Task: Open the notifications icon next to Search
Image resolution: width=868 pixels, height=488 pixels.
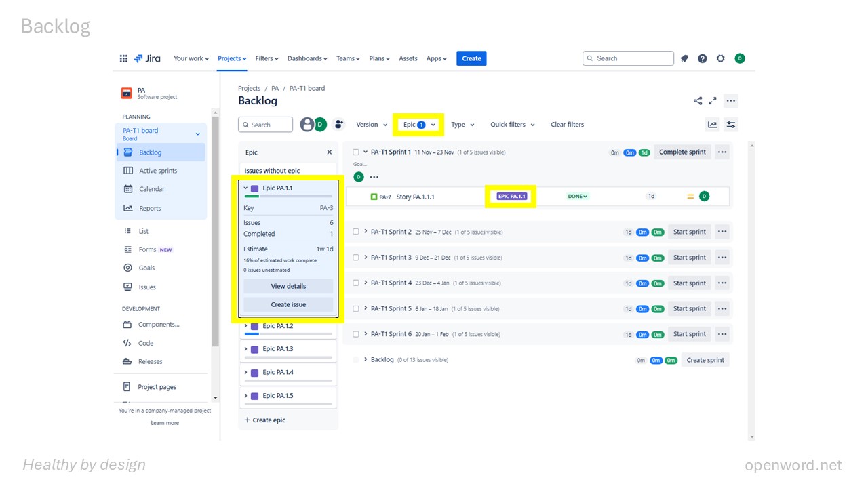Action: point(684,58)
